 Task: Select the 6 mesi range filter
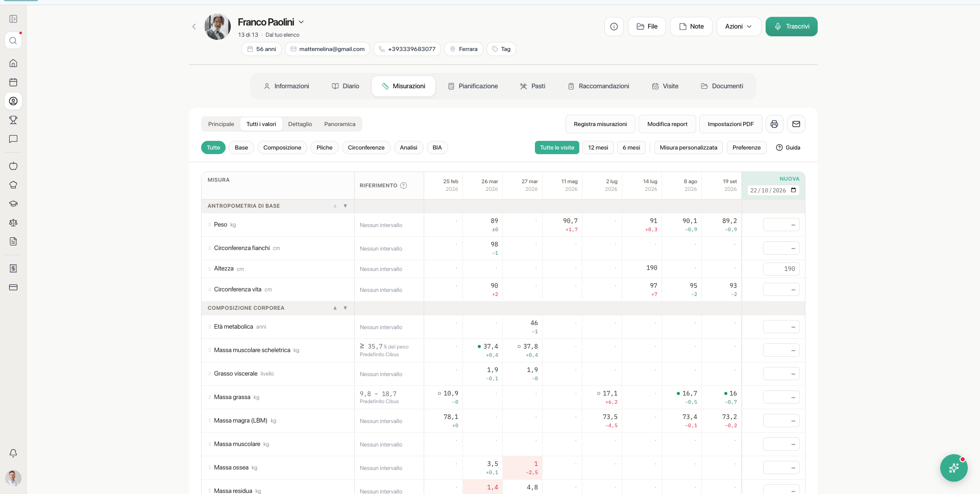tap(631, 147)
